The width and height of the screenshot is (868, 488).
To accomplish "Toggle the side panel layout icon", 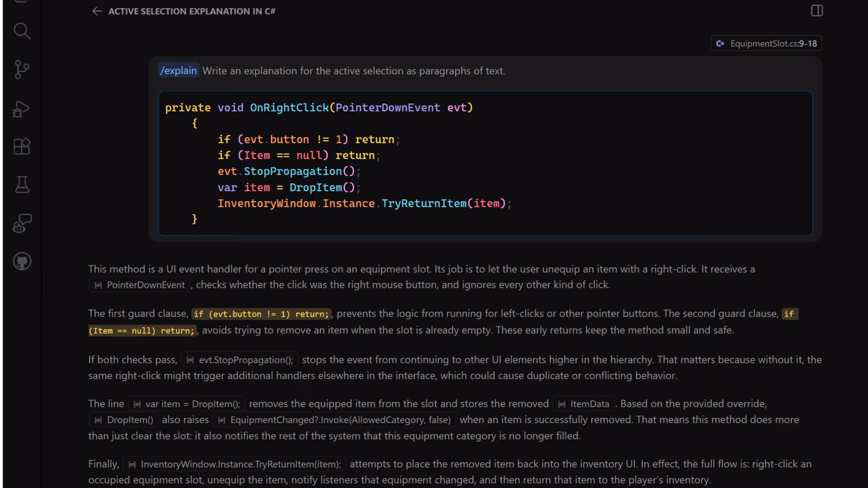I will (817, 11).
